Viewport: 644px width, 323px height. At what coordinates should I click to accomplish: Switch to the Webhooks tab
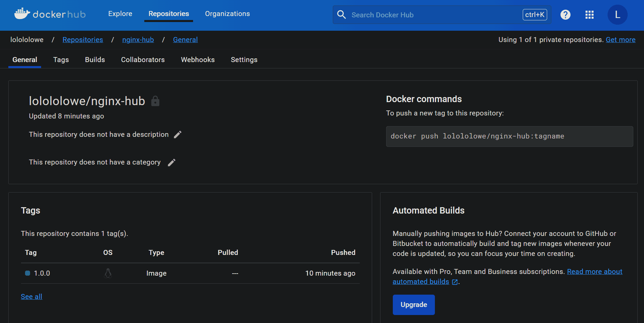(x=198, y=60)
